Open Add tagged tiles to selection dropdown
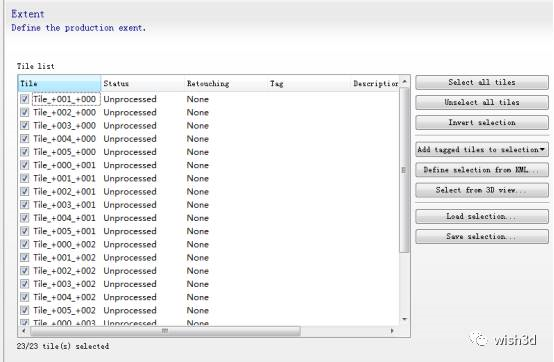This screenshot has height=362, width=554. click(482, 149)
